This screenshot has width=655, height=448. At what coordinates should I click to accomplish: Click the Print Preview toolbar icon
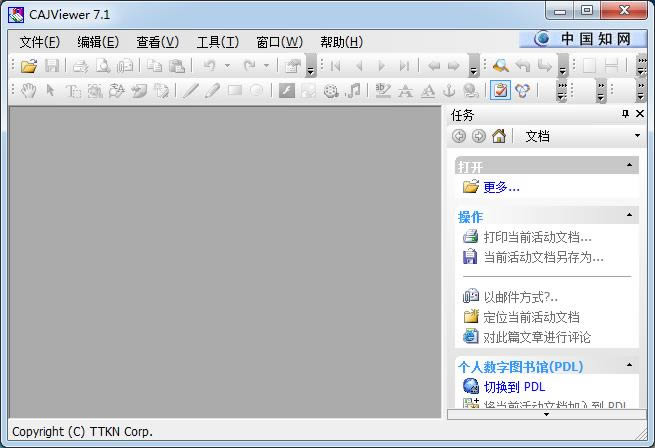click(102, 66)
